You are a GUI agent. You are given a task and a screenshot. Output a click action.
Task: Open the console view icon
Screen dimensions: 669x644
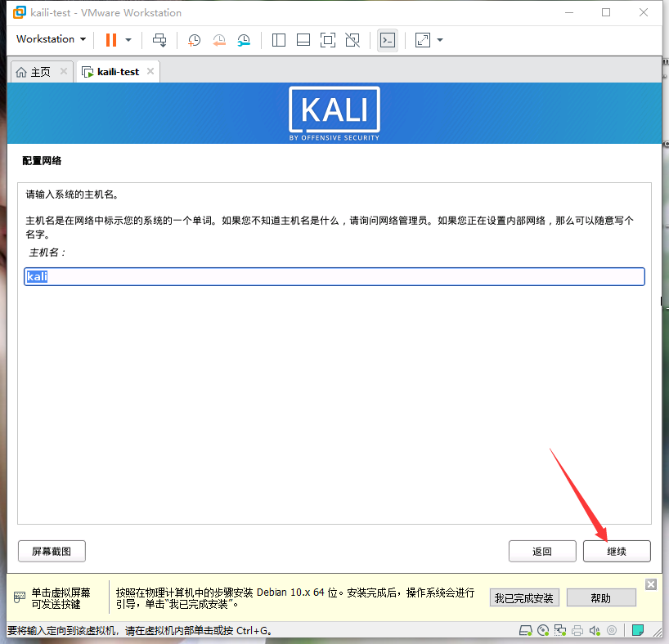click(x=388, y=40)
